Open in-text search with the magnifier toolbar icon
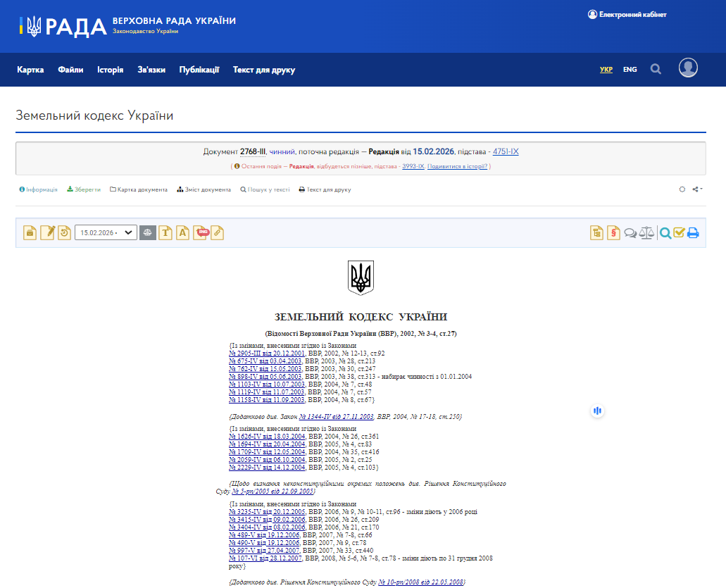The height and width of the screenshot is (588, 726). pos(665,232)
